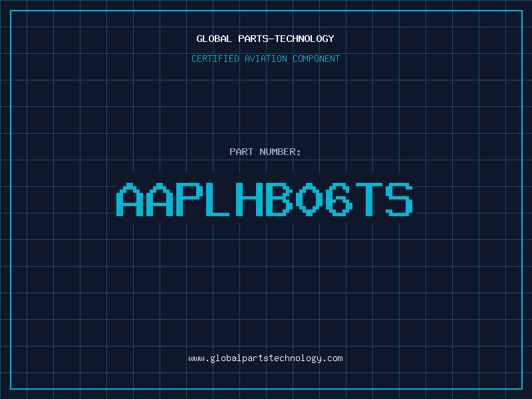Viewport: 532px width, 399px height.
Task: Click the word COMPONENT in the subtitle
Action: pyautogui.click(x=317, y=59)
